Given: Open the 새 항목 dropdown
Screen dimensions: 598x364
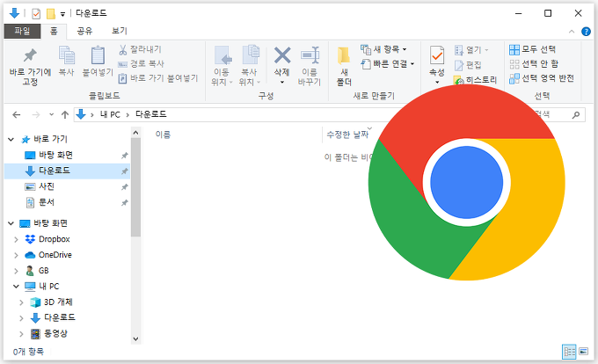Looking at the screenshot, I should (x=383, y=49).
